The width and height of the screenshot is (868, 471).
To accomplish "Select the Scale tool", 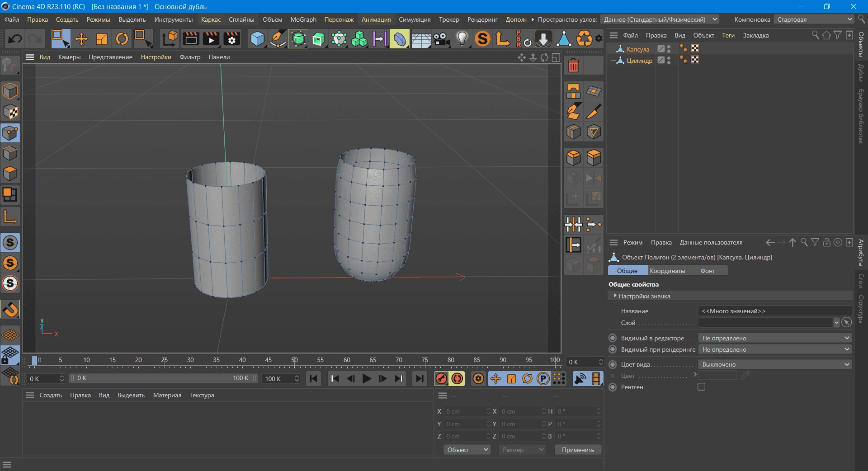I will 102,39.
